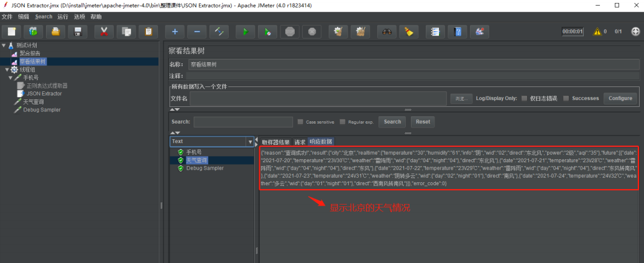Select Debug Sampler result in results list
Image resolution: width=644 pixels, height=263 pixels.
pyautogui.click(x=205, y=168)
